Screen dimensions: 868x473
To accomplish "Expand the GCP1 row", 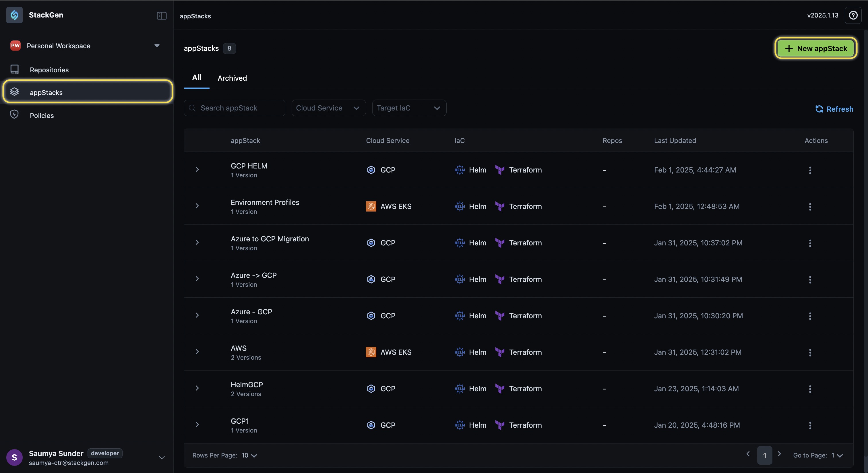I will point(197,424).
